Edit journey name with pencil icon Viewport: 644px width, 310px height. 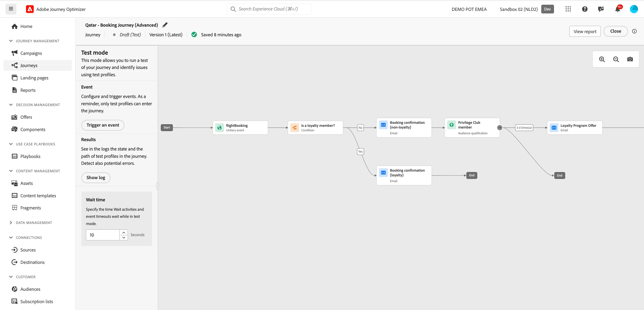(x=165, y=25)
